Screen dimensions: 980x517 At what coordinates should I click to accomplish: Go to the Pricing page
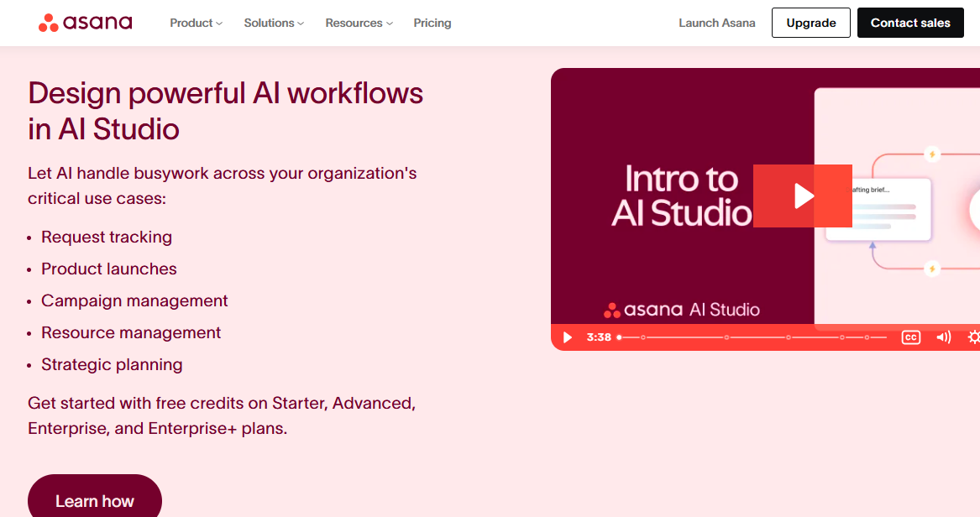432,23
